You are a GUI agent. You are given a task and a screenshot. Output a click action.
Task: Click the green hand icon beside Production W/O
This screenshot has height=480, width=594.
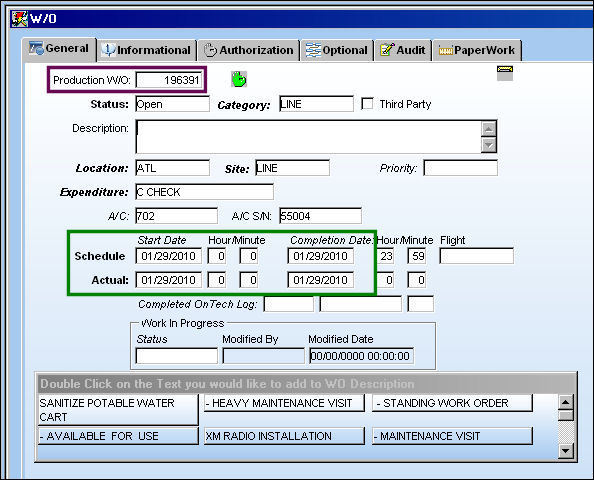[239, 80]
